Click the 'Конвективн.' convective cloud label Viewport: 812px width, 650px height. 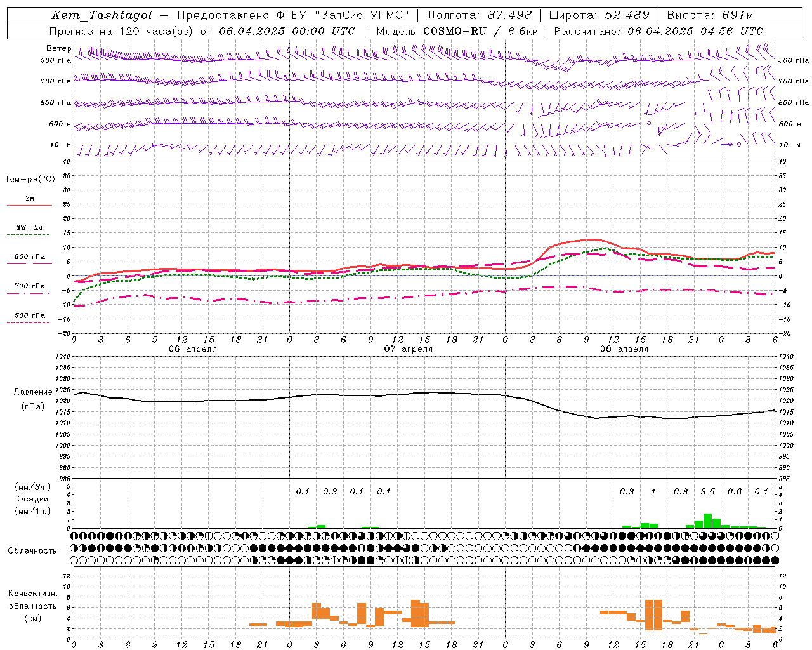[x=33, y=594]
